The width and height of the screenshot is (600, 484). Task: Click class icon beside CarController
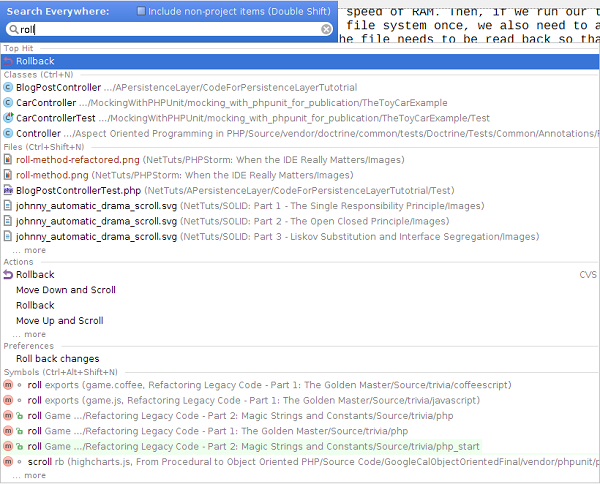tap(8, 103)
